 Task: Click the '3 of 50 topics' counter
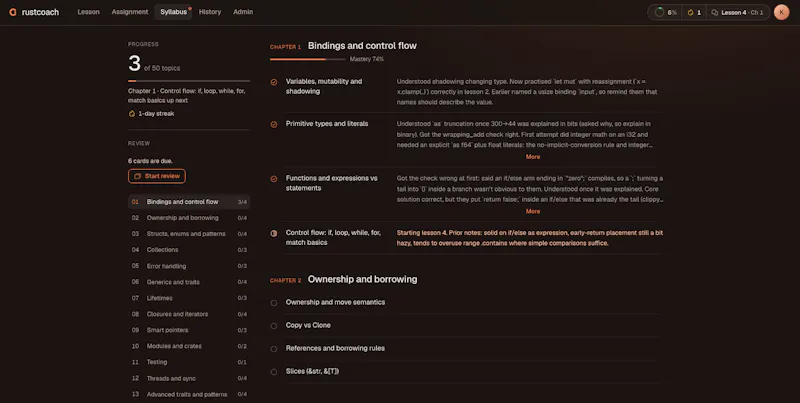(154, 64)
